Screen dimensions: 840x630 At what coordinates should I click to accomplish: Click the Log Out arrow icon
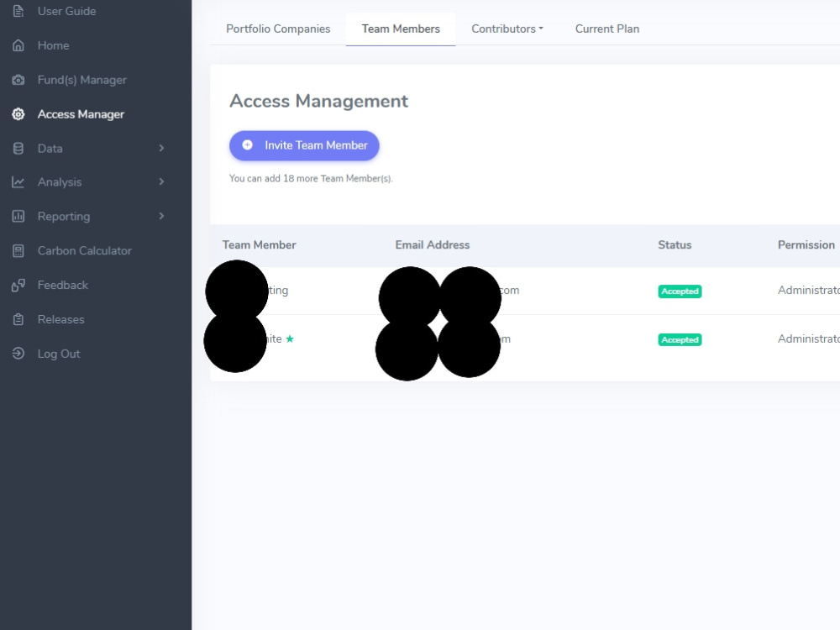[x=18, y=354]
